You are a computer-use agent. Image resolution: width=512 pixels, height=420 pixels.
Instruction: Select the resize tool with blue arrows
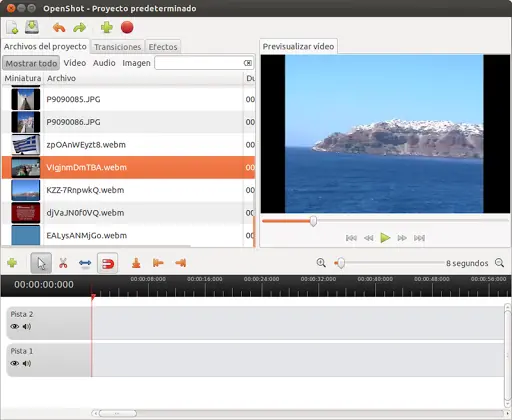[x=85, y=263]
